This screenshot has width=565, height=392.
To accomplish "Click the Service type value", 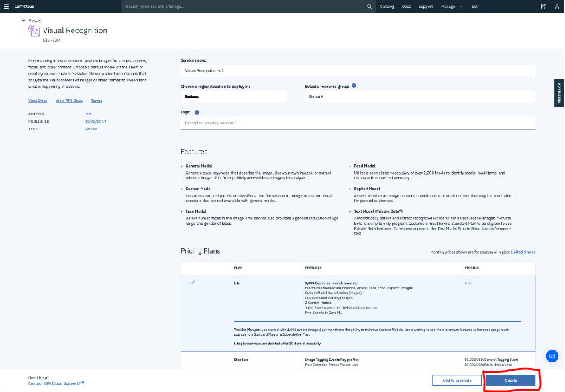I will [x=91, y=129].
